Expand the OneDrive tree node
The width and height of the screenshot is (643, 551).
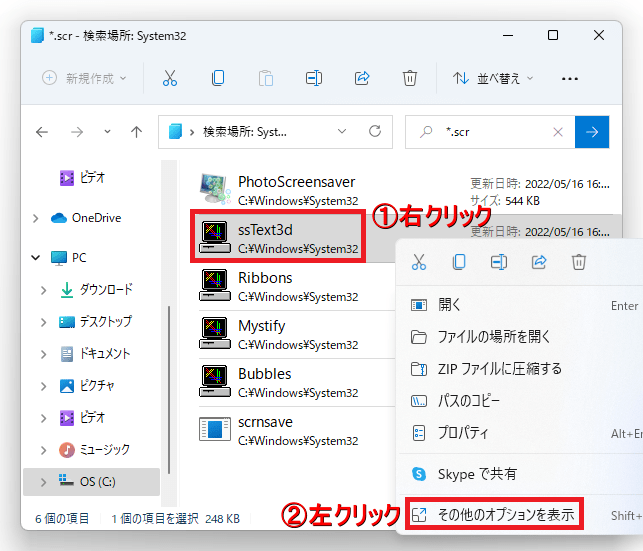[x=36, y=218]
